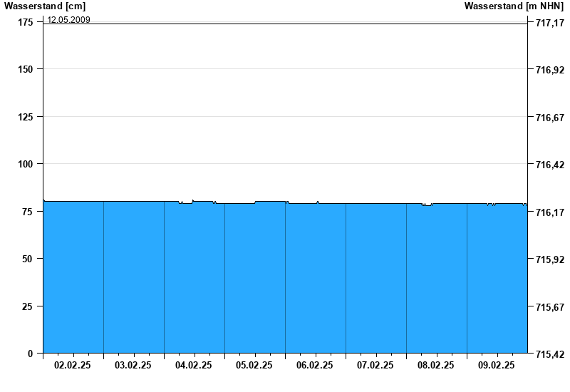
Task: Click the 100 tick on the cm axis
Action: click(x=25, y=164)
